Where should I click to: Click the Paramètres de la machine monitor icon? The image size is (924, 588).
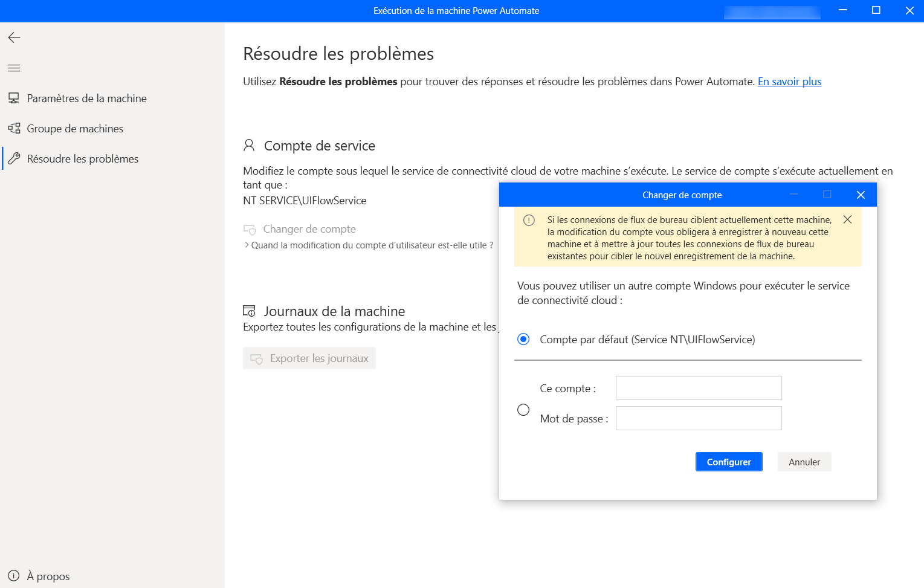13,98
